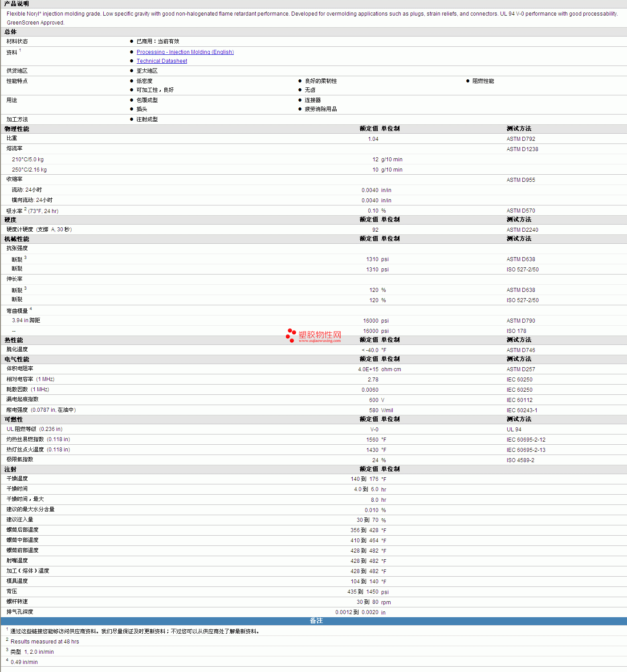
Task: Click the 产品说明 section header
Action: pyautogui.click(x=16, y=4)
